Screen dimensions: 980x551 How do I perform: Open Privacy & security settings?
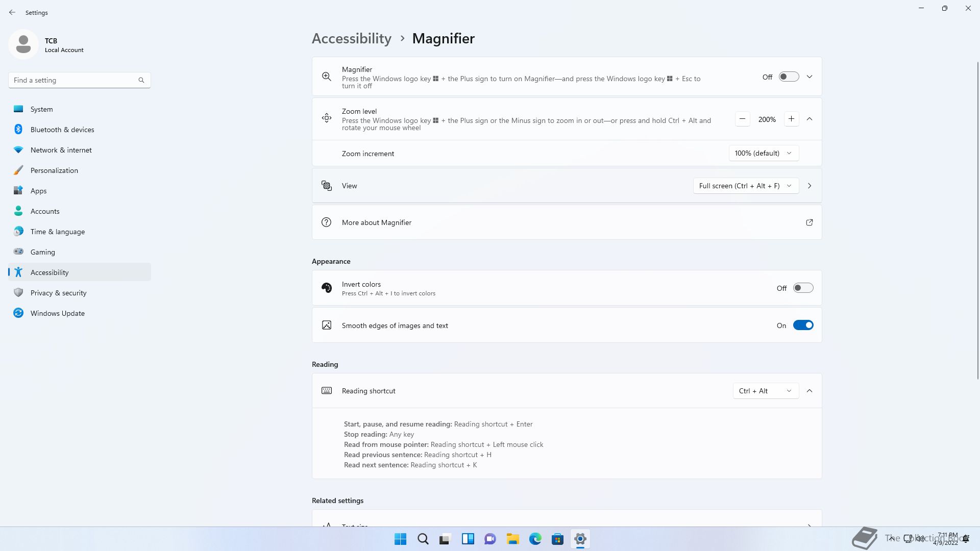(80, 293)
